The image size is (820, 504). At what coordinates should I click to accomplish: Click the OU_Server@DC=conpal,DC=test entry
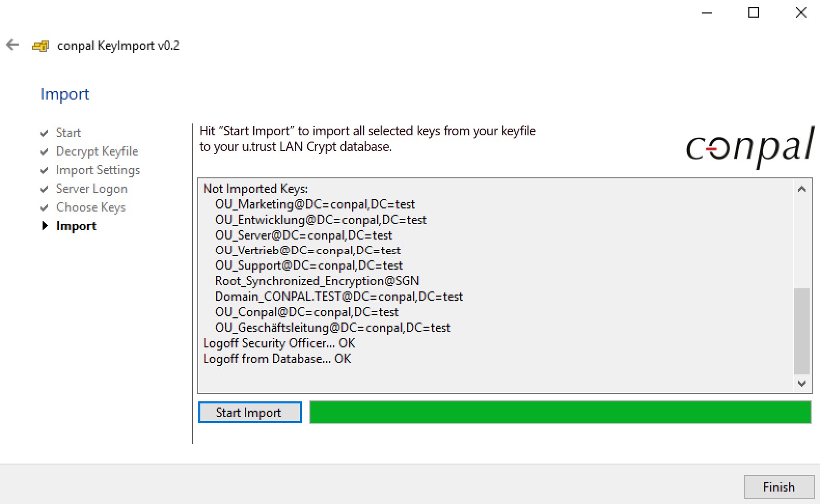(x=304, y=235)
